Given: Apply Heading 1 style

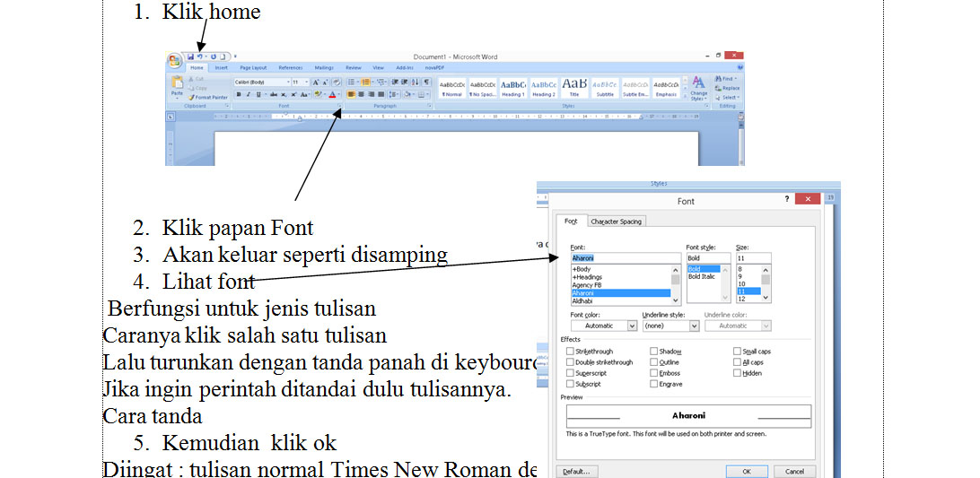Looking at the screenshot, I should point(513,88).
